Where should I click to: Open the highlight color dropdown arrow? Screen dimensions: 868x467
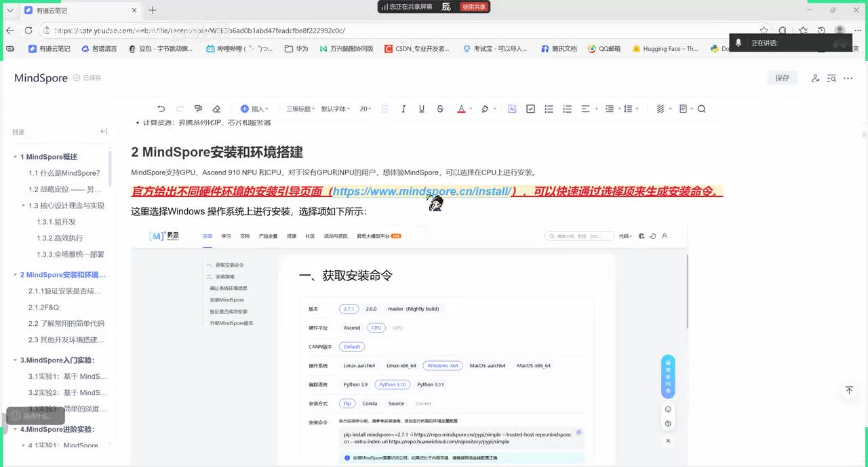pos(495,109)
